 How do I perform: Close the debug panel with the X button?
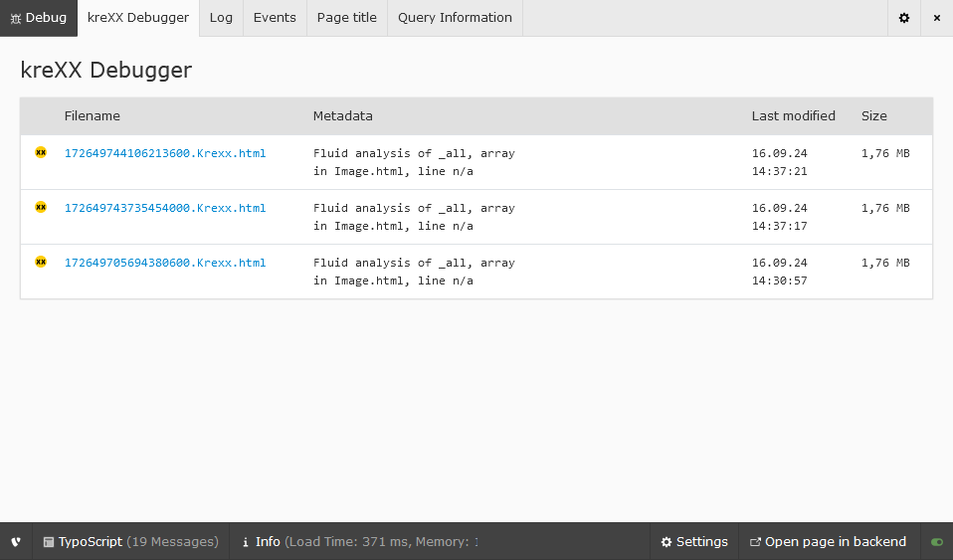click(936, 18)
